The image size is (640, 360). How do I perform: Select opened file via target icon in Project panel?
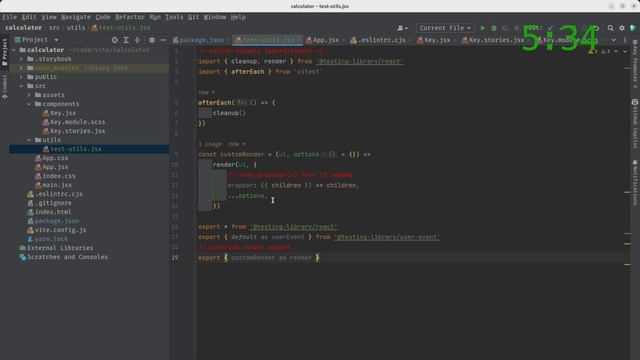(x=115, y=40)
